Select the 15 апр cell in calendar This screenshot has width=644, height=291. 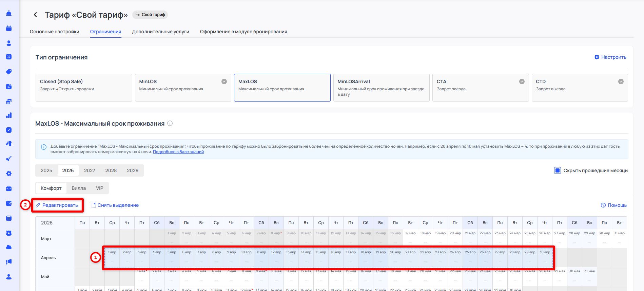[x=321, y=257]
